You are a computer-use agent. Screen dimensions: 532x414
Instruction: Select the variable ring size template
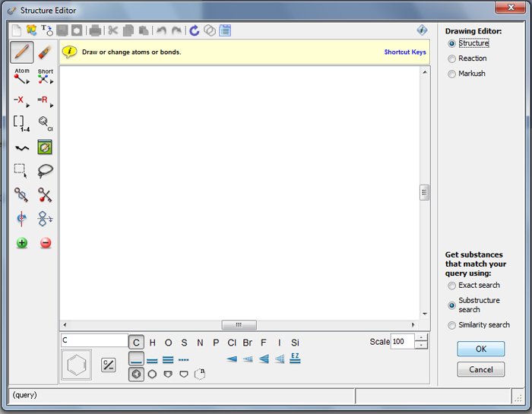[200, 374]
